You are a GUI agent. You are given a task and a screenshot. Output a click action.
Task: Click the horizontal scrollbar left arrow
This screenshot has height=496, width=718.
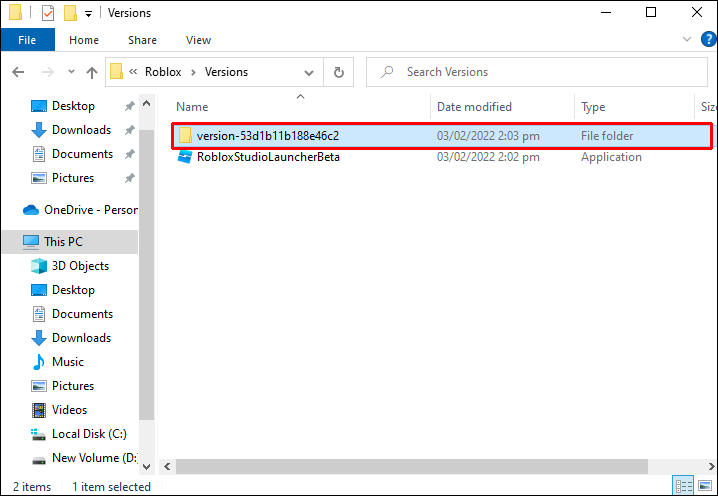pyautogui.click(x=167, y=467)
